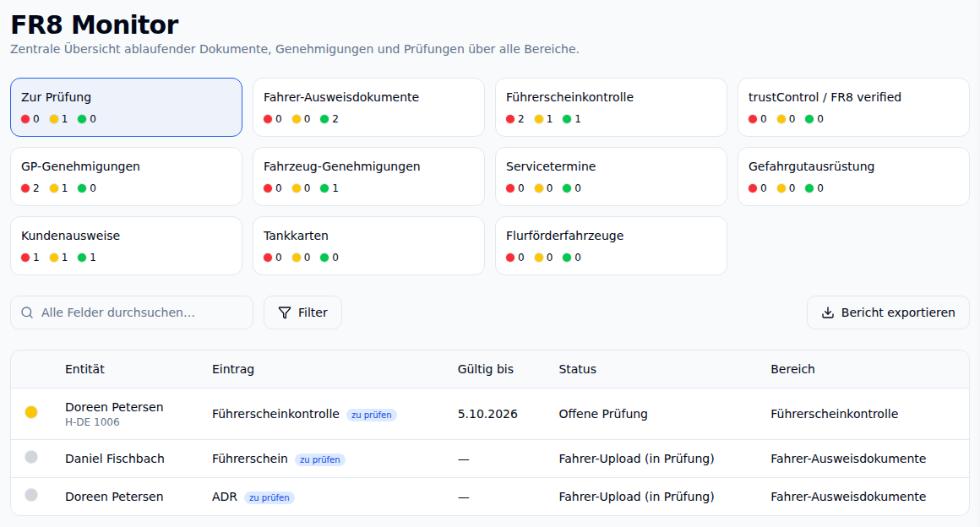
Task: Click gray status dot in ADR row
Action: coord(31,495)
